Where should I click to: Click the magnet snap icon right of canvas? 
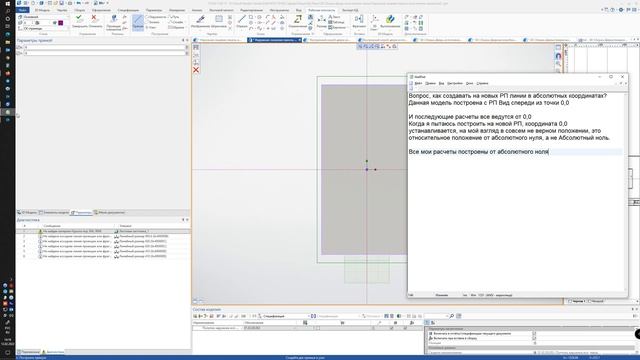click(558, 56)
